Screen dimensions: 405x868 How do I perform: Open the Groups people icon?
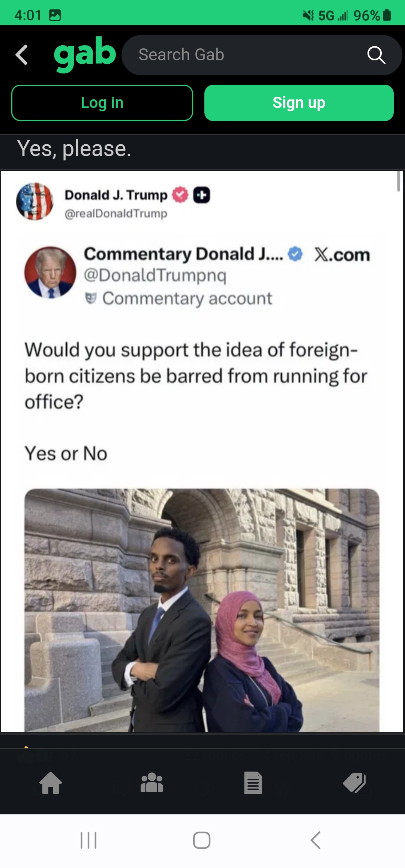coord(152,783)
